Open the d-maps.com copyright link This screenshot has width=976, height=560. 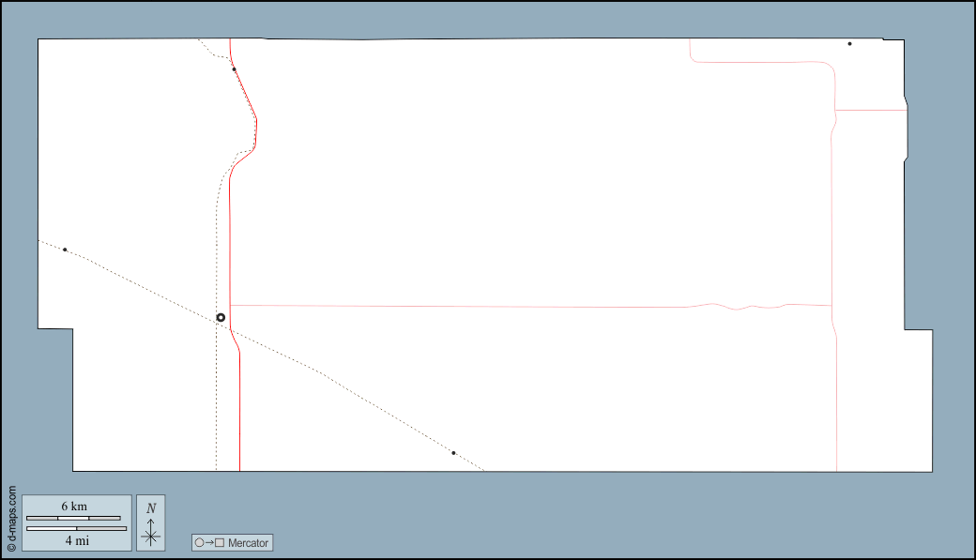pos(11,518)
